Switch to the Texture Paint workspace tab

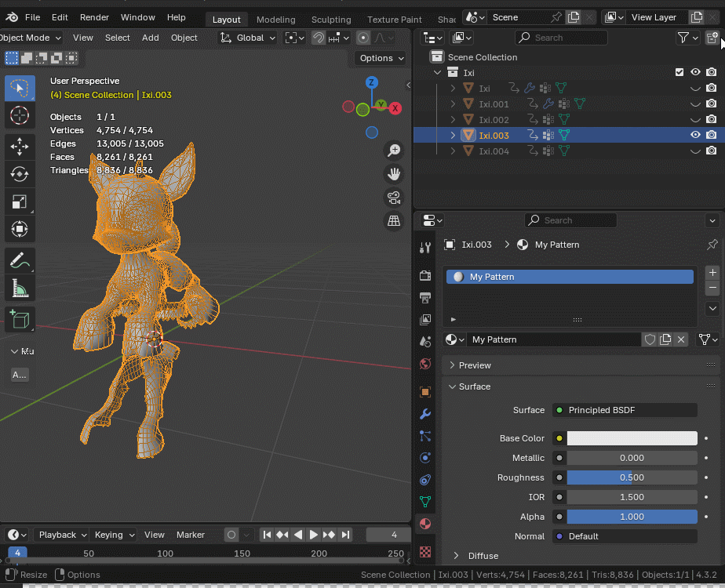(x=395, y=20)
